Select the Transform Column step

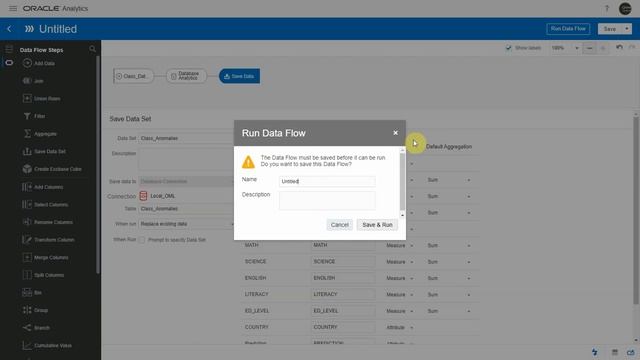(x=49, y=240)
